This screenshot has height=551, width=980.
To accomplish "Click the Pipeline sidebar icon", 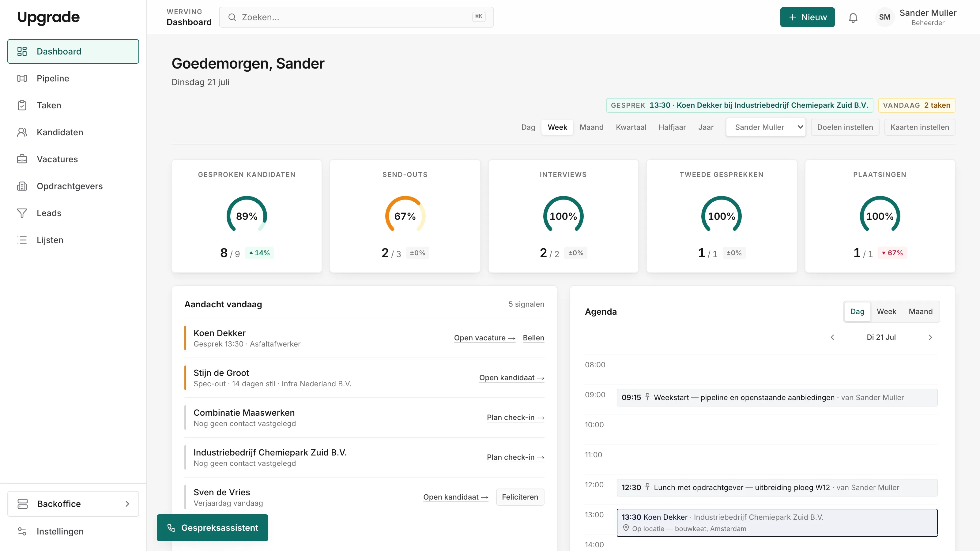I will point(22,78).
